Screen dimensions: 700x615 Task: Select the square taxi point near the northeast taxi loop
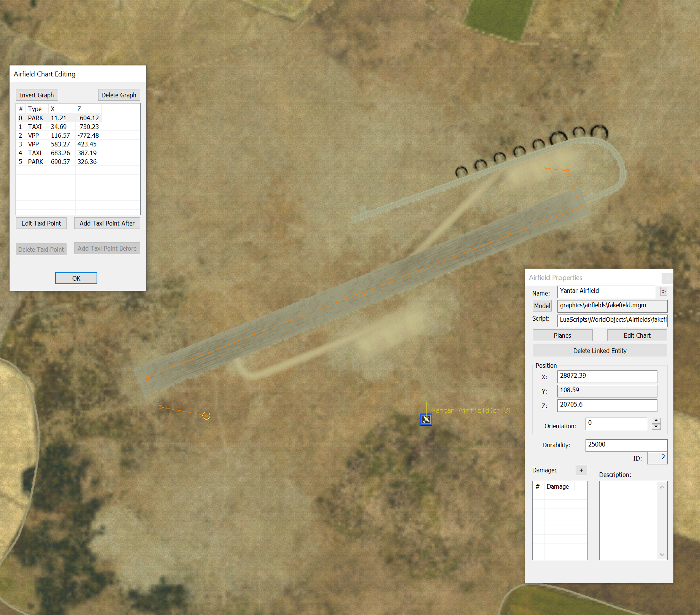tap(567, 171)
